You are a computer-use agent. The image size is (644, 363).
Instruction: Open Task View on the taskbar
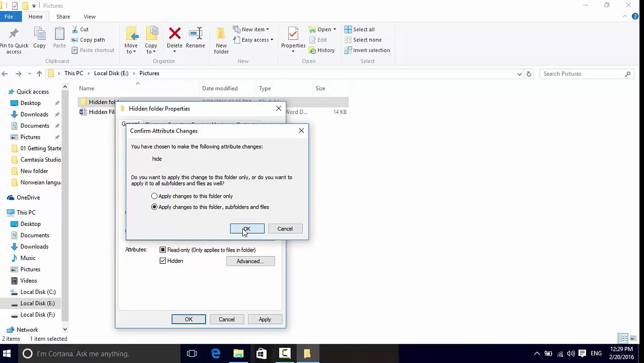(191, 353)
